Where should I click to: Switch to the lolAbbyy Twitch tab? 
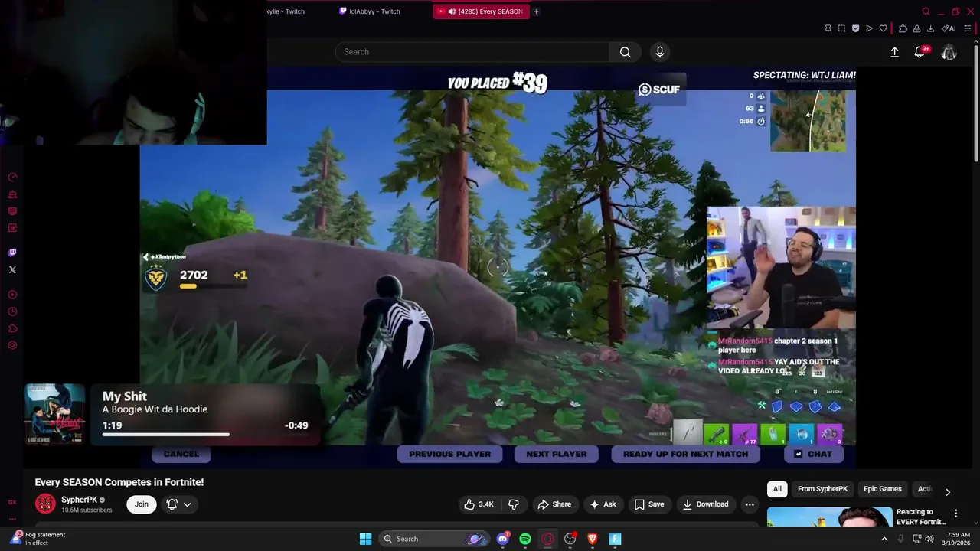click(375, 11)
